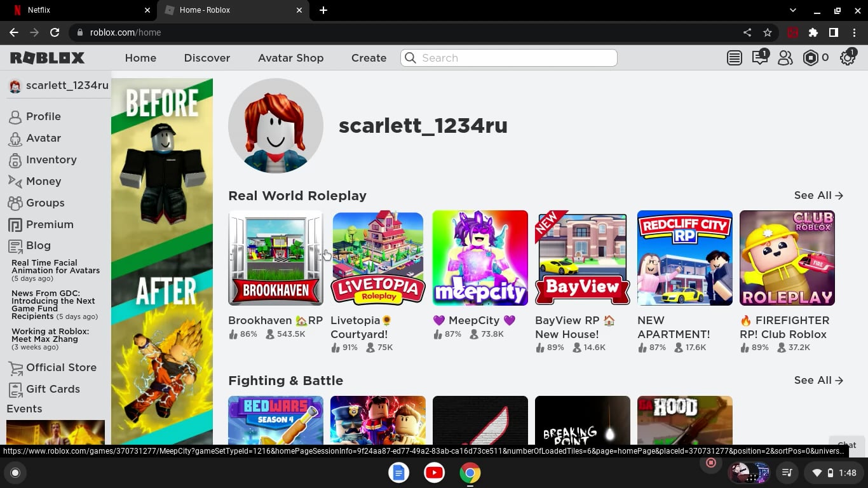Open the Breaking Point game tile
Screen dimensions: 868x488
(x=583, y=420)
